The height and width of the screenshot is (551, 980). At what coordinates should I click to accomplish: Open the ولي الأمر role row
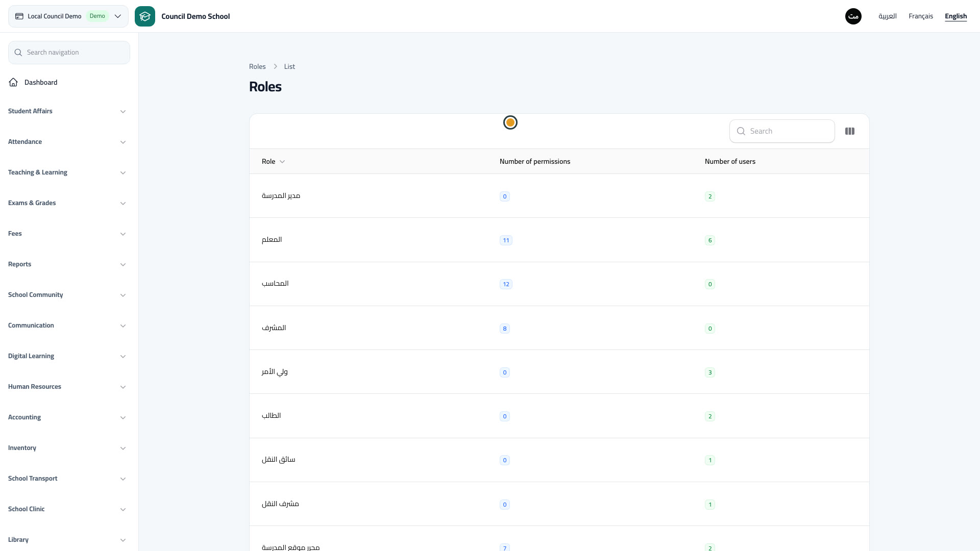coord(559,372)
